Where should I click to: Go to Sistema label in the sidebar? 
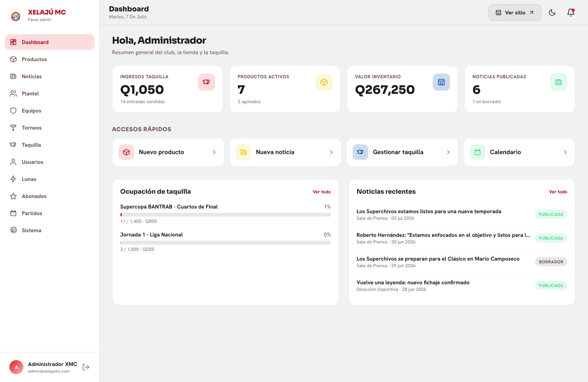tap(32, 230)
